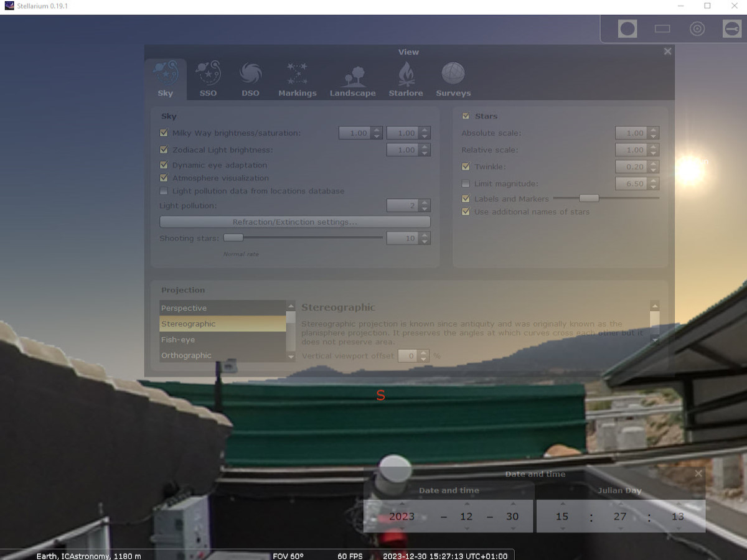The image size is (747, 560).
Task: Select the bright Sun in the sky
Action: 689,170
